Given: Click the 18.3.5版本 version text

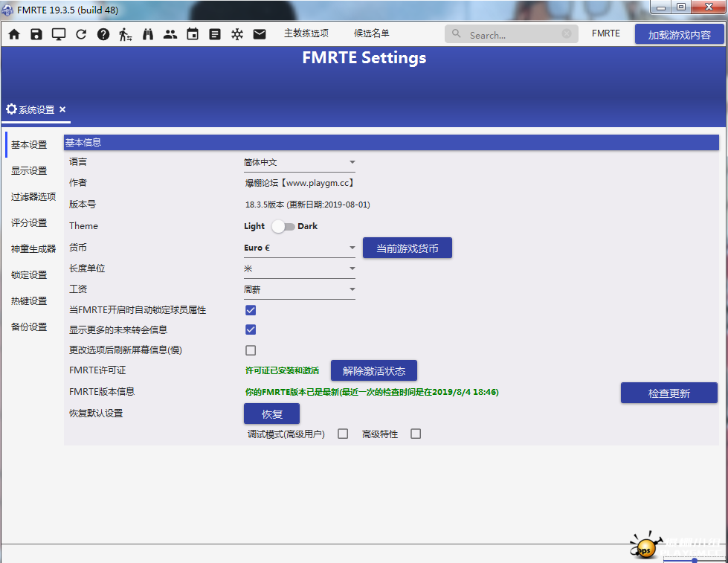Looking at the screenshot, I should tap(307, 205).
